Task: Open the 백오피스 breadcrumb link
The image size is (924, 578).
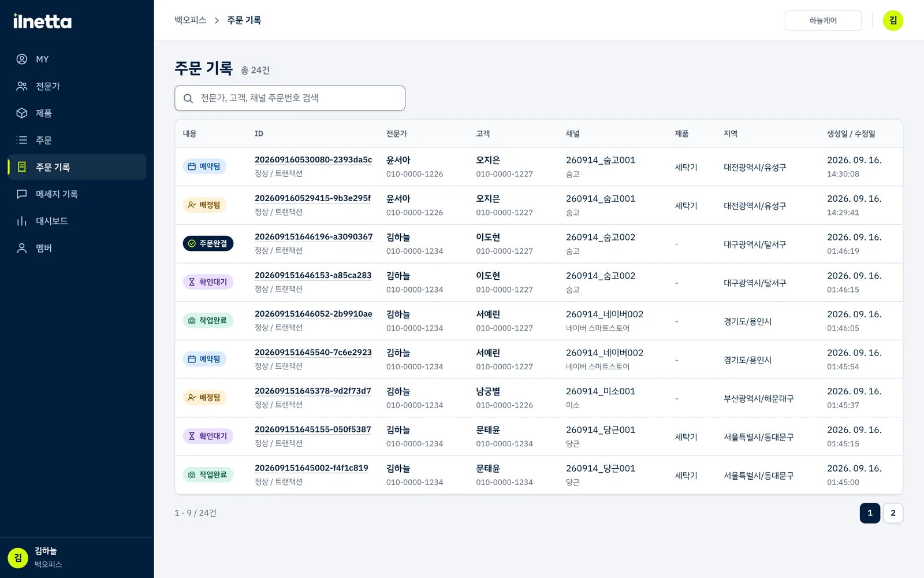Action: click(x=191, y=20)
